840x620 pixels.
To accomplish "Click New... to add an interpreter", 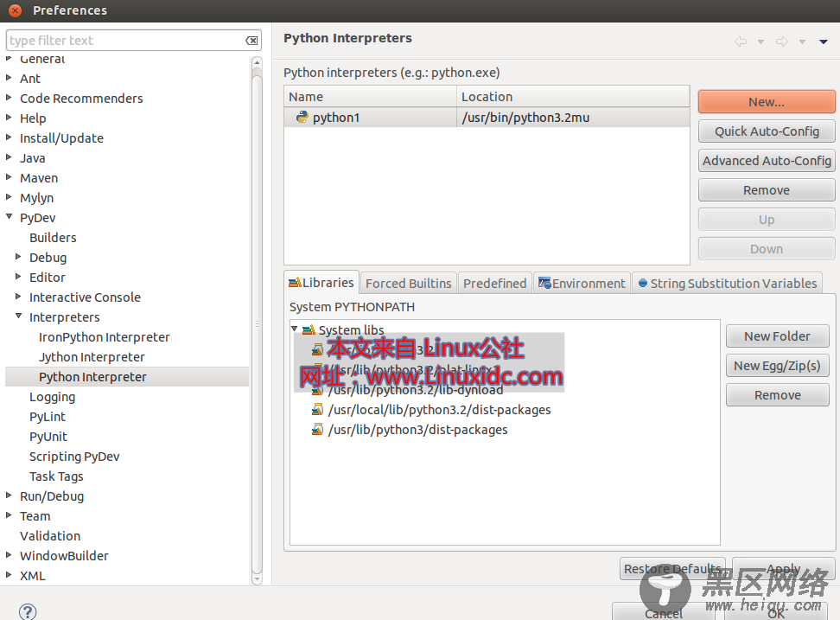I will [767, 102].
